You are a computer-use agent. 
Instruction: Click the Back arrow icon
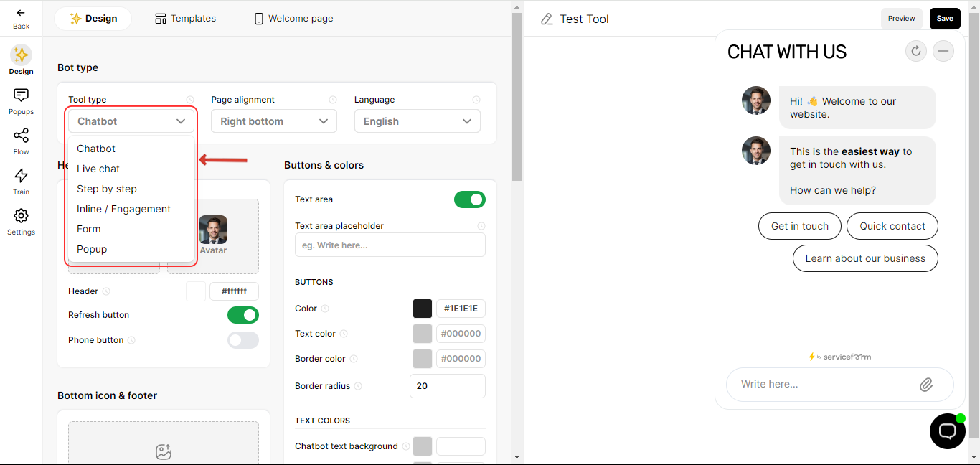[x=21, y=13]
